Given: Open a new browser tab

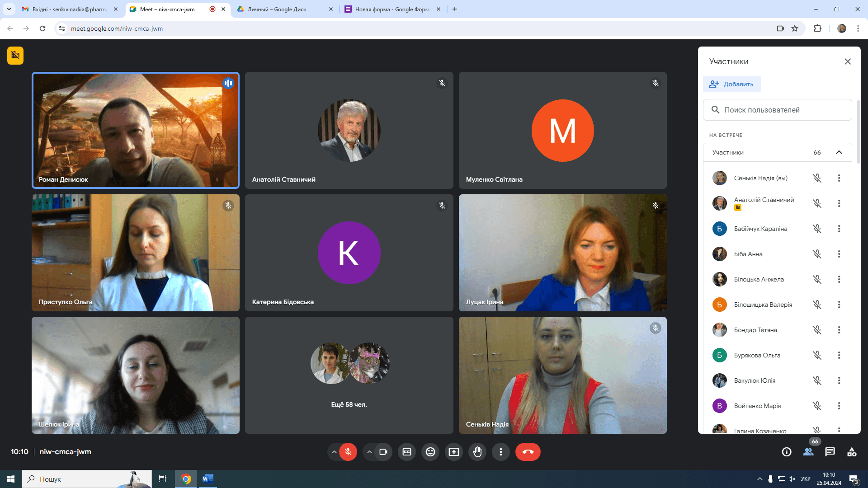Looking at the screenshot, I should (455, 9).
